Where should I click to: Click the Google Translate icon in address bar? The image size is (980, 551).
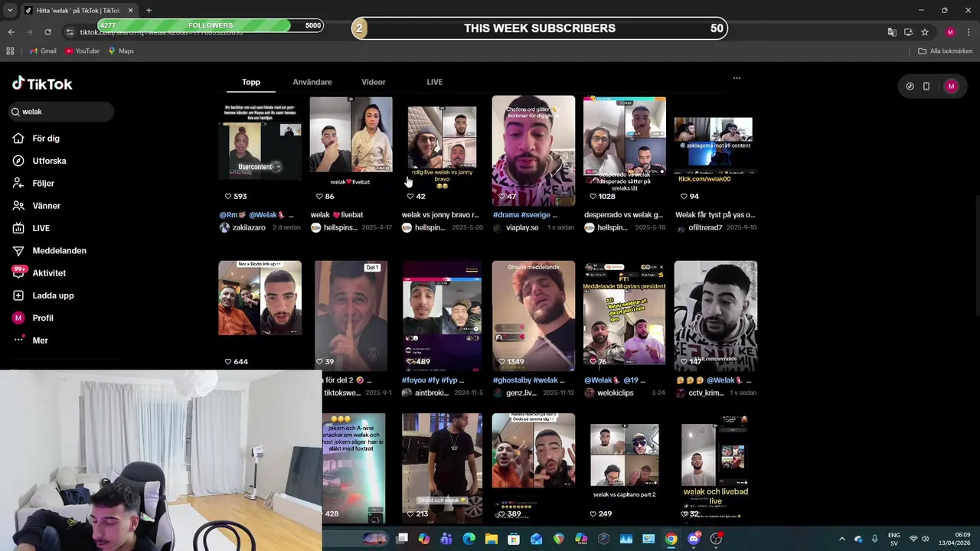892,32
